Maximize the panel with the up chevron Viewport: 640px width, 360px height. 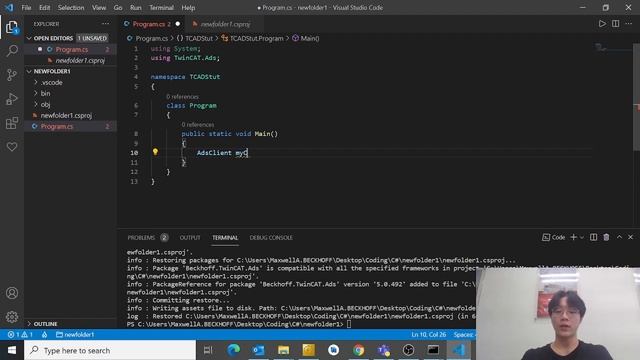pyautogui.click(x=619, y=237)
